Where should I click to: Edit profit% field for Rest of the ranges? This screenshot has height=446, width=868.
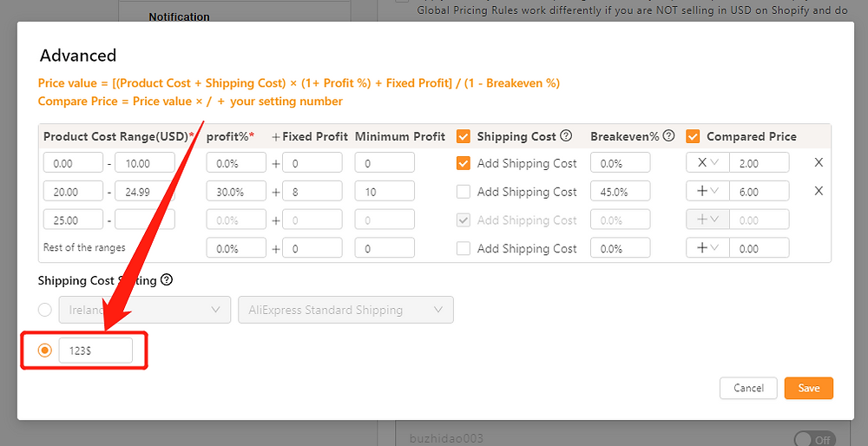point(236,248)
